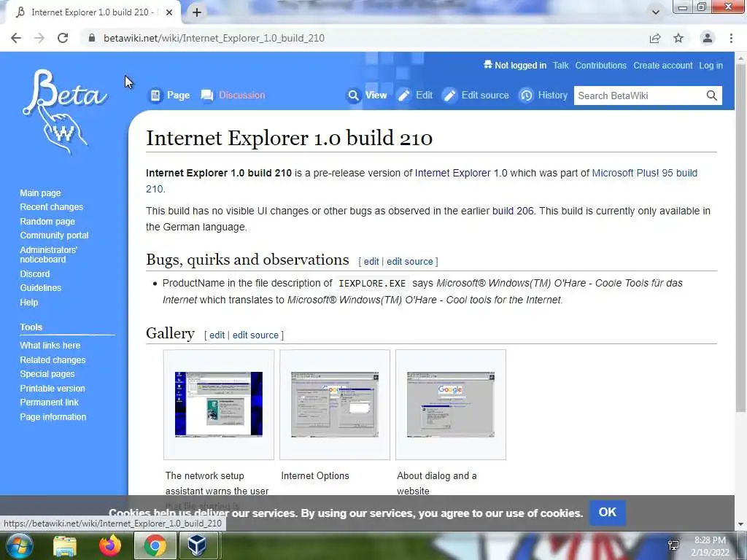The height and width of the screenshot is (560, 747).
Task: Click the network tray icon
Action: pos(673,545)
